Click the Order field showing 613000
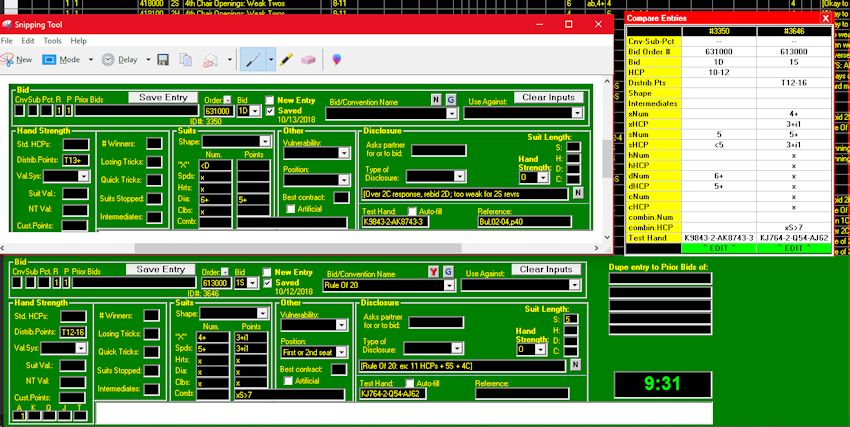The image size is (850, 427). pyautogui.click(x=217, y=283)
